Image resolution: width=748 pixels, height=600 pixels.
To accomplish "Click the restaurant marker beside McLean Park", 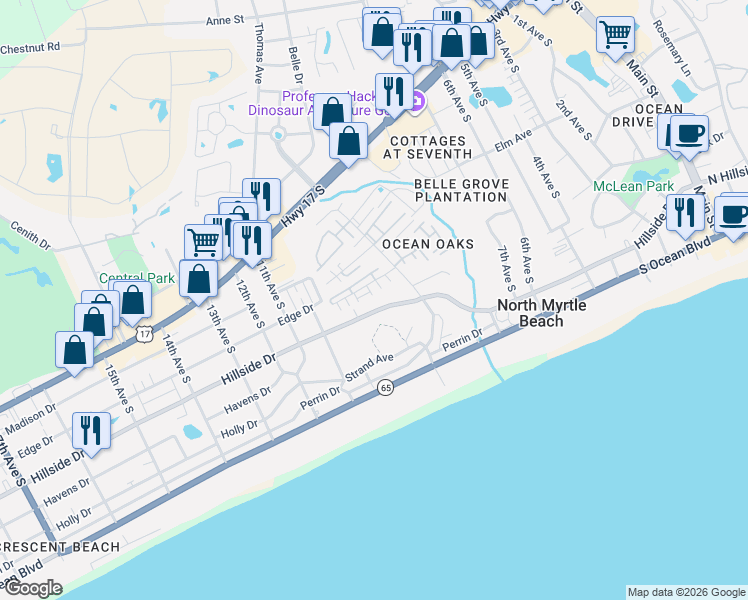I will [x=686, y=217].
